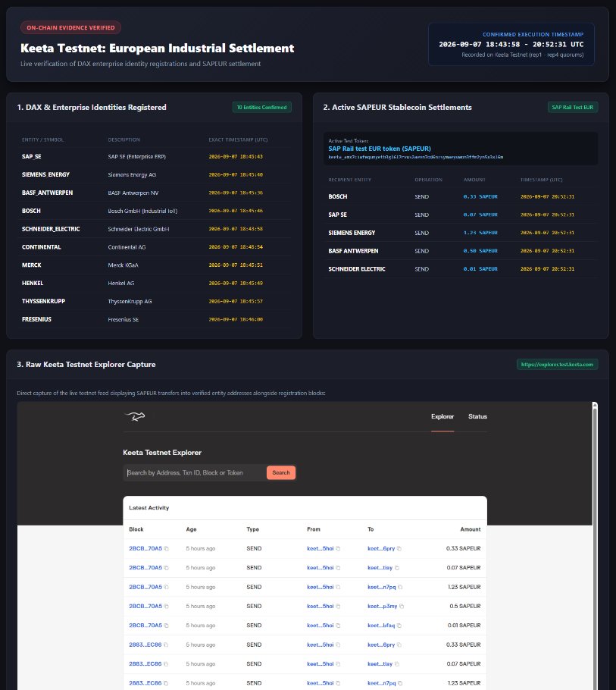This screenshot has width=616, height=690.
Task: Copy block ID in the 0.01 SAPEUR row
Action: 166,626
